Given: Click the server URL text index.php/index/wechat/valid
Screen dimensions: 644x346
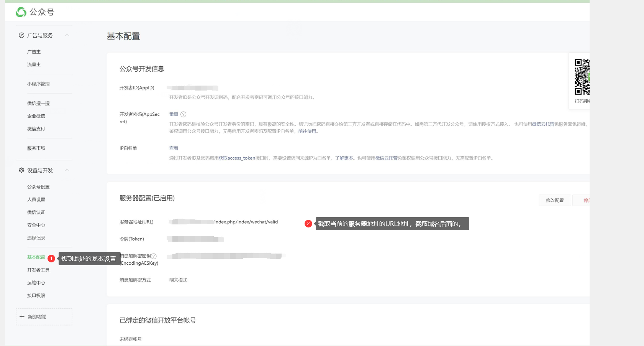Looking at the screenshot, I should (246, 222).
